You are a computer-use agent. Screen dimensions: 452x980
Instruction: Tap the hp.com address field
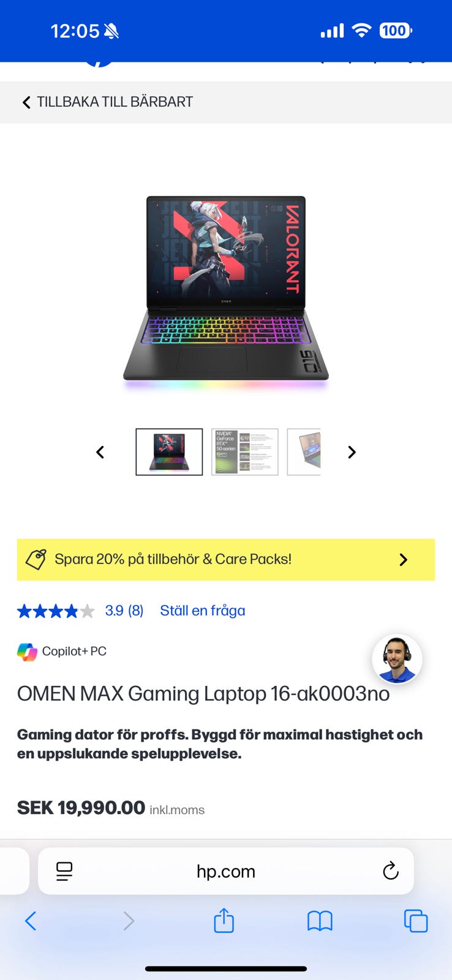pyautogui.click(x=226, y=871)
